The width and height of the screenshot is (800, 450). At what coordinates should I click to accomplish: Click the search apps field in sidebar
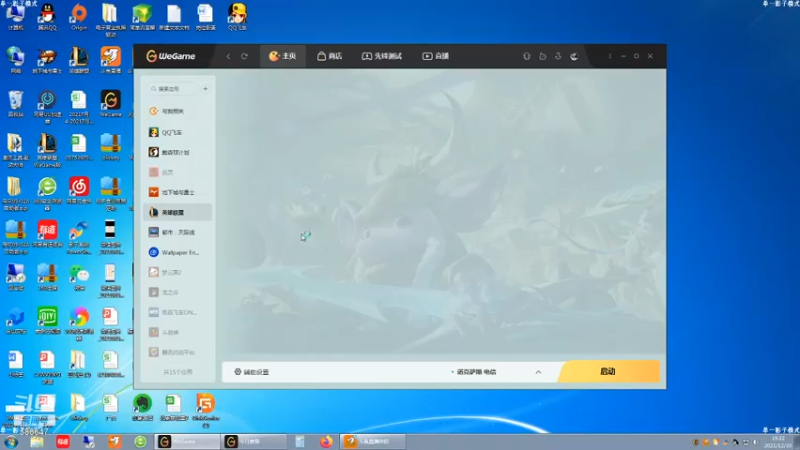coord(172,89)
